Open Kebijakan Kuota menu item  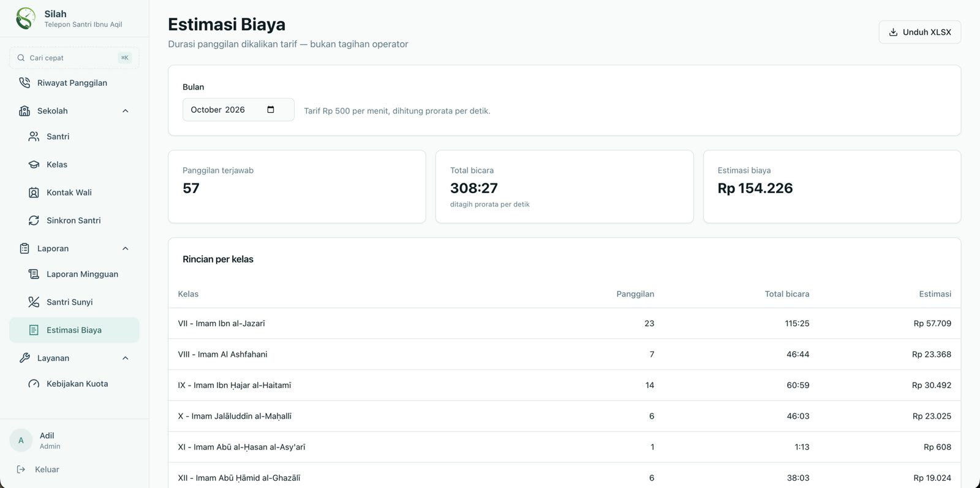point(74,384)
